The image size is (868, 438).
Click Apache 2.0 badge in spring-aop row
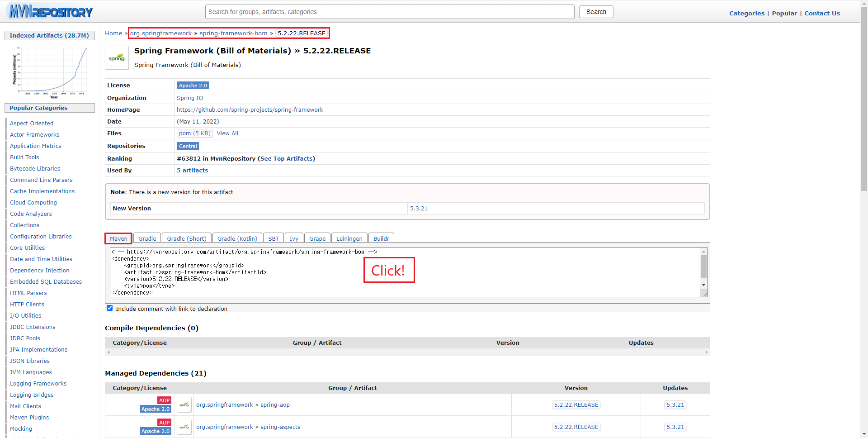click(156, 409)
